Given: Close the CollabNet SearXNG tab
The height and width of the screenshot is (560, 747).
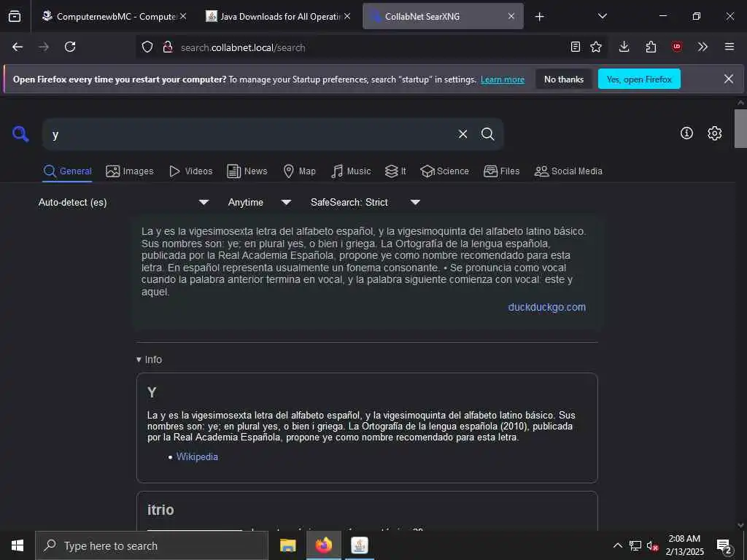Looking at the screenshot, I should pyautogui.click(x=511, y=16).
